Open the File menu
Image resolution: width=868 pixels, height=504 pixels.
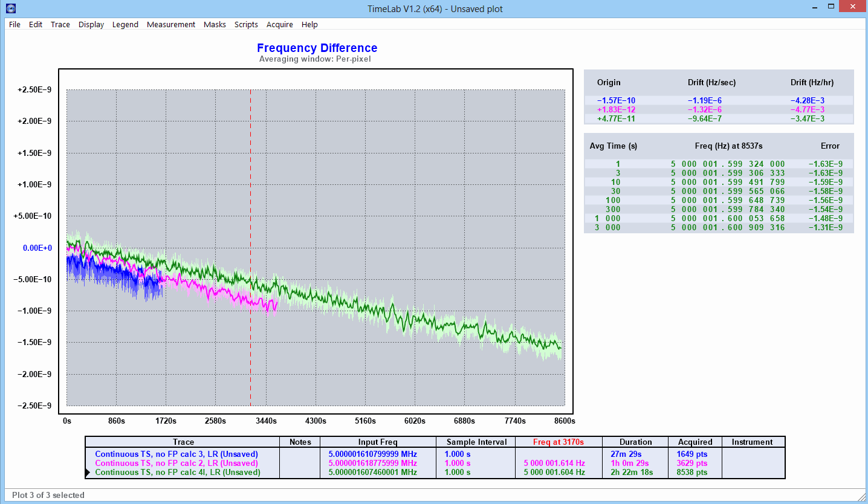tap(15, 25)
